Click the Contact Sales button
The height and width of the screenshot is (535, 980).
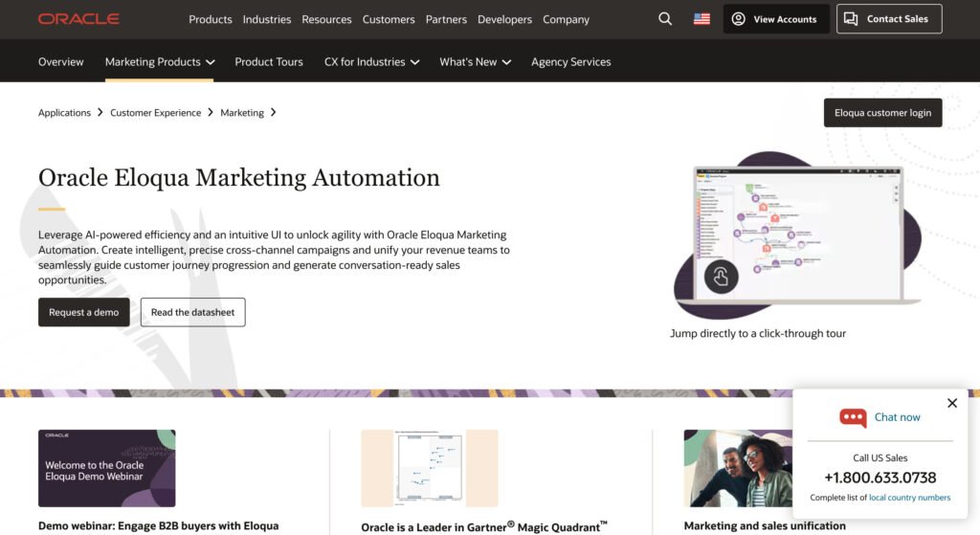click(888, 19)
